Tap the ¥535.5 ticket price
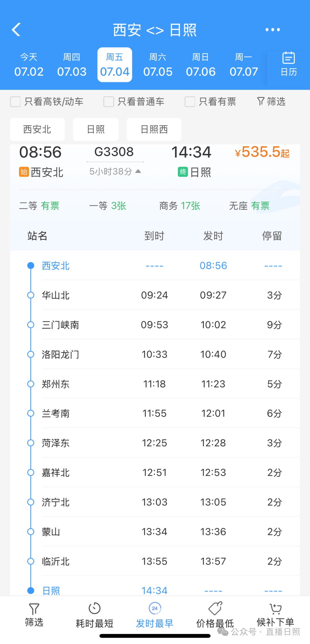Screen dimensions: 310x644 click(262, 152)
